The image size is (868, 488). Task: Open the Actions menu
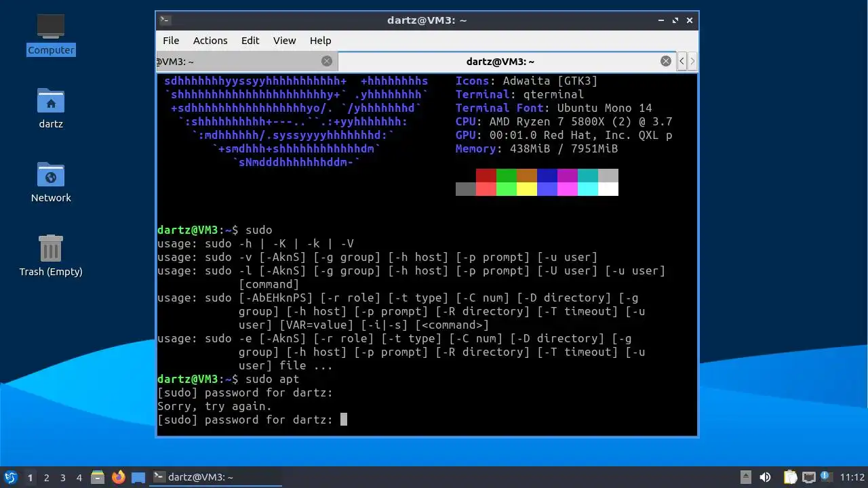210,41
